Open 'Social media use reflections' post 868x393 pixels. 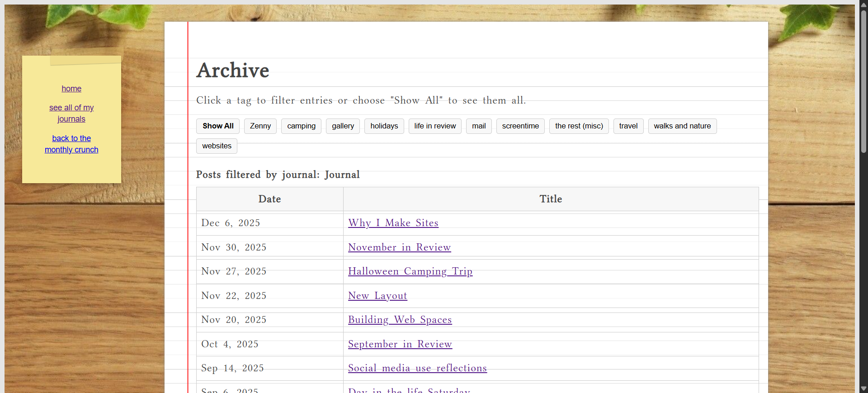[x=417, y=368]
